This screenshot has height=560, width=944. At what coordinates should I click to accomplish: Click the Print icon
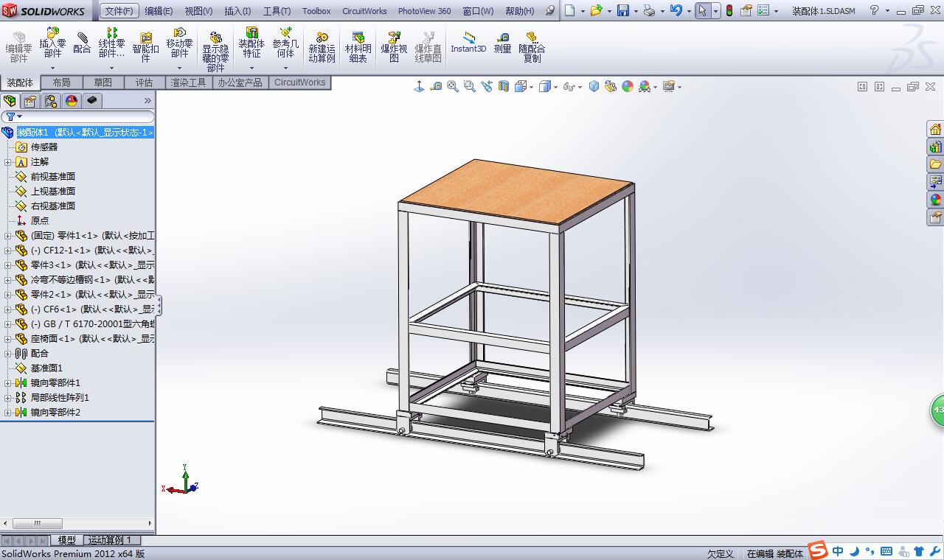pyautogui.click(x=649, y=10)
